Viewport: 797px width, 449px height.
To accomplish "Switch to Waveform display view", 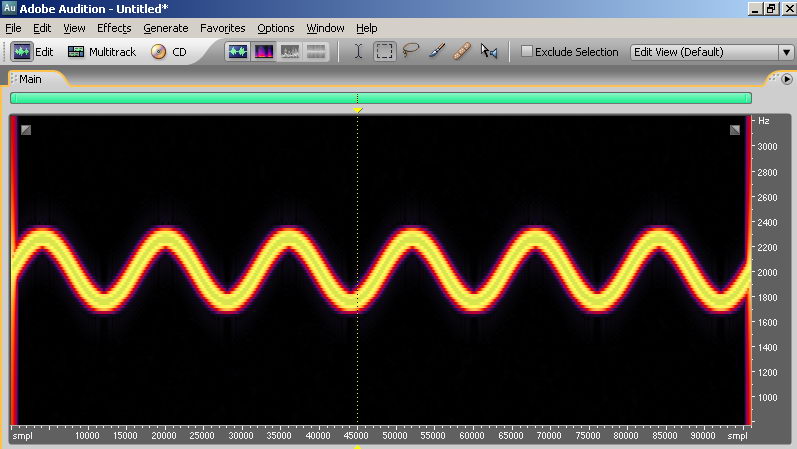I will pos(238,52).
